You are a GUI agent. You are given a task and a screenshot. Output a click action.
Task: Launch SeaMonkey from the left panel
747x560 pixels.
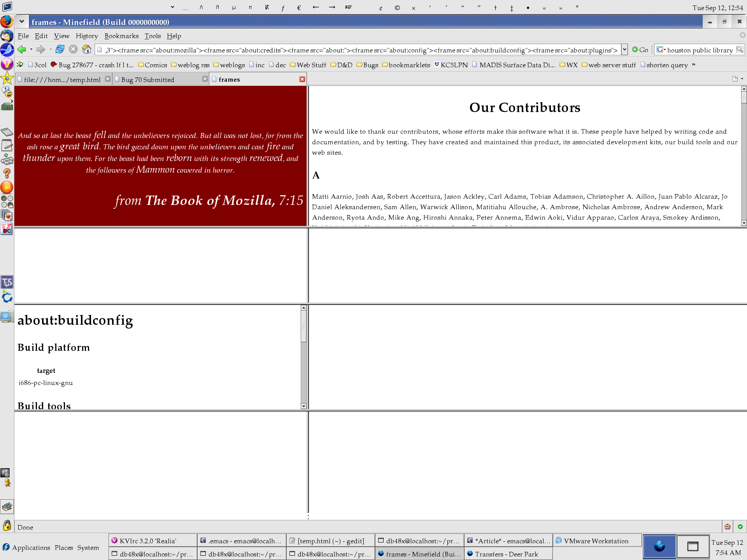point(7,50)
